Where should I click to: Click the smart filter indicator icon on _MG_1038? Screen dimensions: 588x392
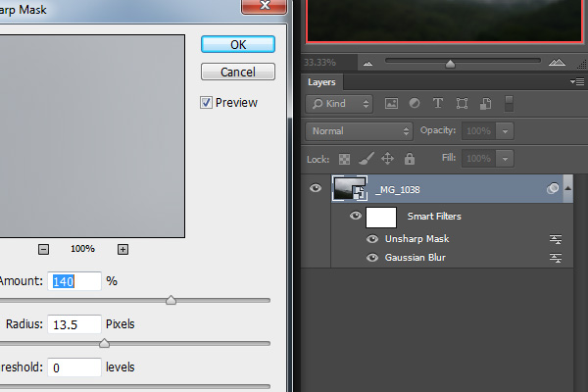tap(553, 188)
